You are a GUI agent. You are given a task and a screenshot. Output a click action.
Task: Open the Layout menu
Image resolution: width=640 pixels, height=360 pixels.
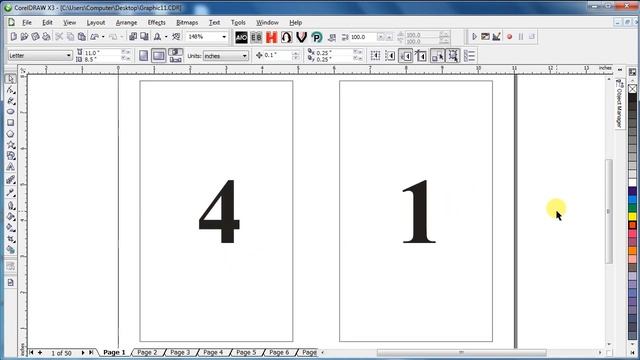point(96,22)
